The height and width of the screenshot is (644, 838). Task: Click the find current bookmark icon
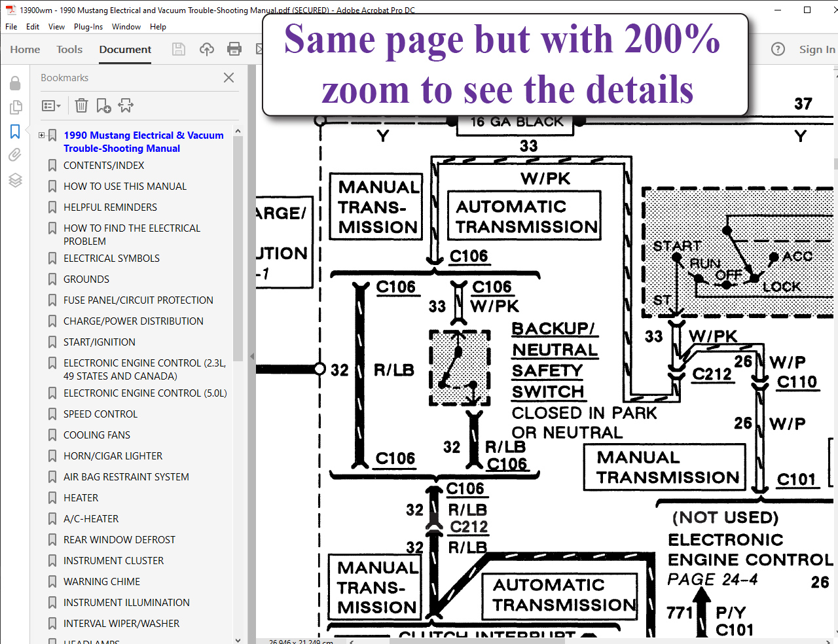[126, 105]
